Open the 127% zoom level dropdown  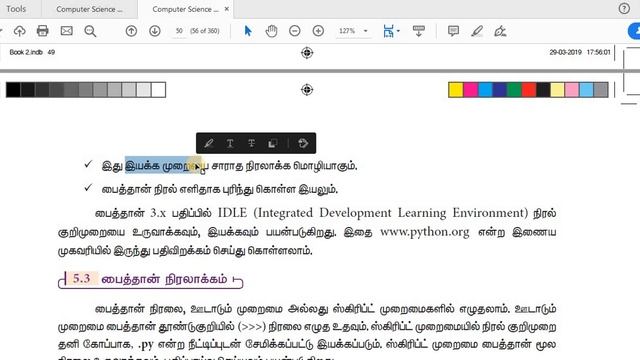353,31
